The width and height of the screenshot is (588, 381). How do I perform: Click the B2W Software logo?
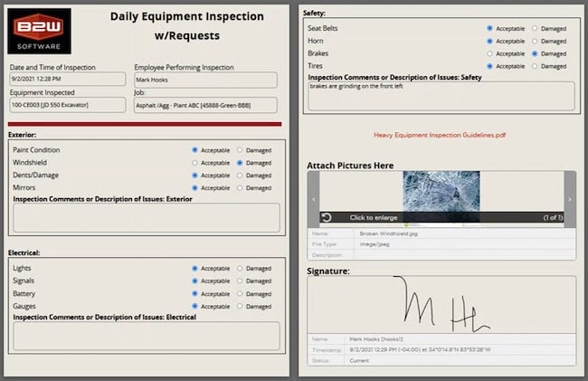coord(40,31)
